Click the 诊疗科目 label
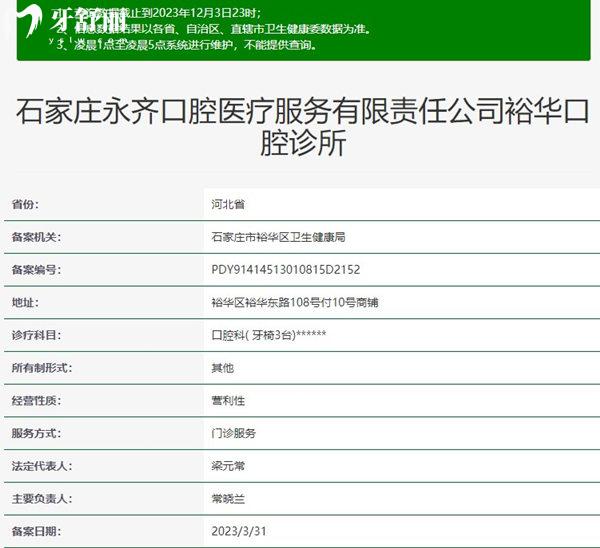 click(x=36, y=335)
